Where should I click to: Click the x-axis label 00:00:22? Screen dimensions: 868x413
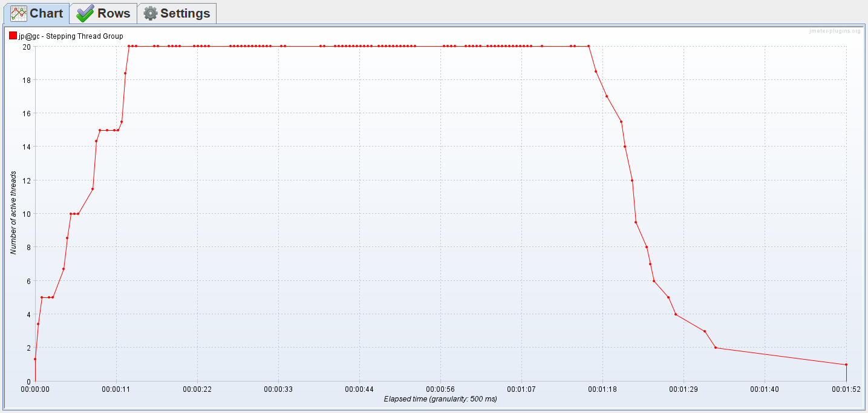click(197, 391)
